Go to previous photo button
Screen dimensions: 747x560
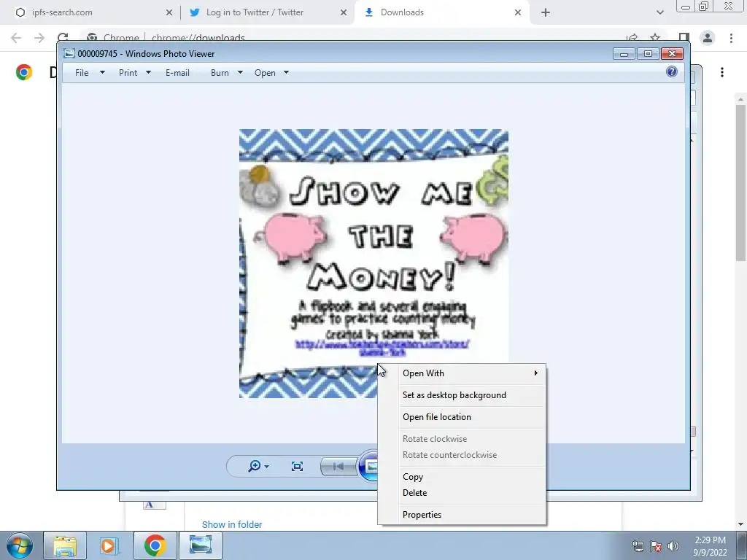pyautogui.click(x=338, y=466)
